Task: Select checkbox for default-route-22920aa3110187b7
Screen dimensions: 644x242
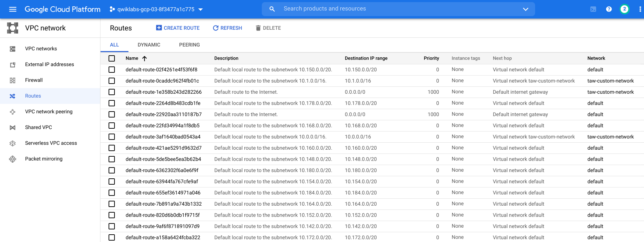Action: (x=112, y=114)
